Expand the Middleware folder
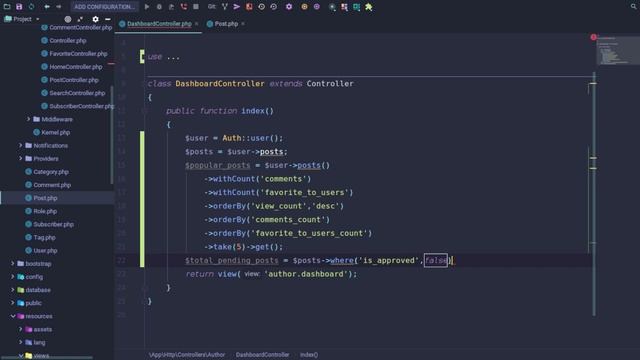 [28, 119]
